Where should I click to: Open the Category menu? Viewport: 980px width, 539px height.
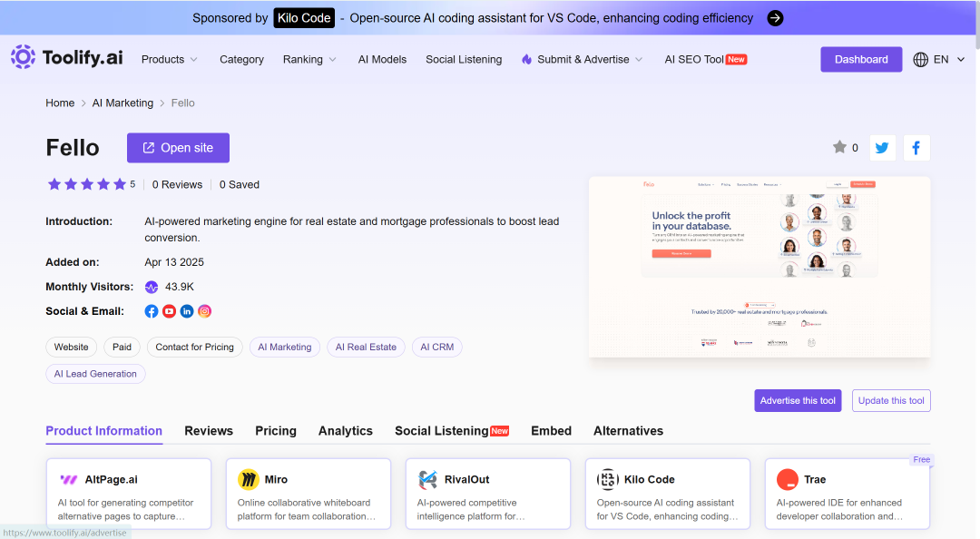point(241,59)
